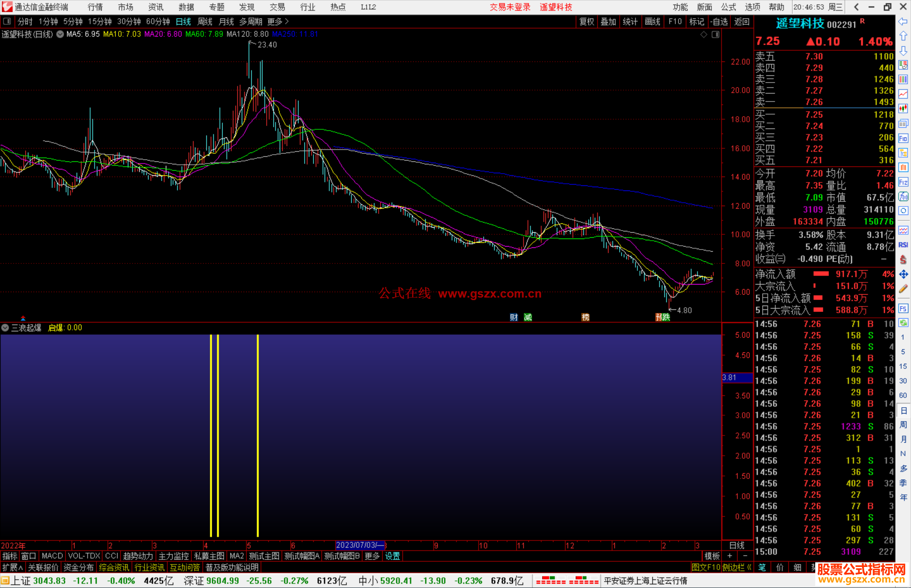Select the pencil drawing tool icon

coord(903,289)
